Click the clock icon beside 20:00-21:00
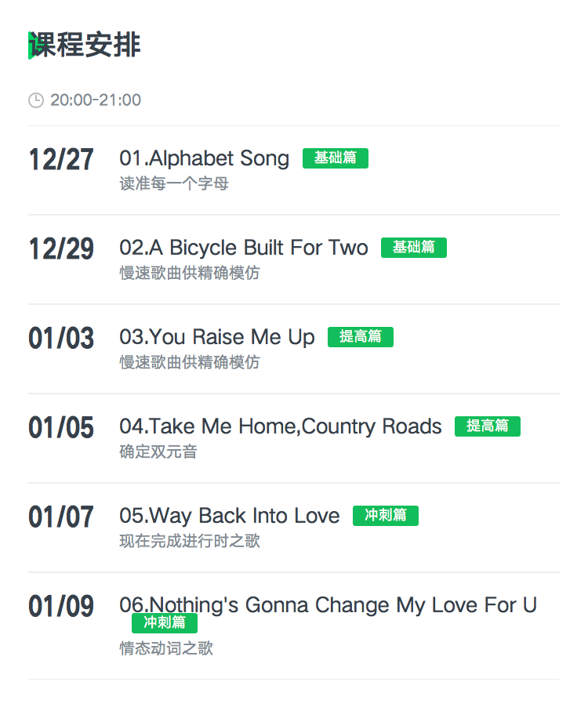This screenshot has height=711, width=588. [36, 100]
